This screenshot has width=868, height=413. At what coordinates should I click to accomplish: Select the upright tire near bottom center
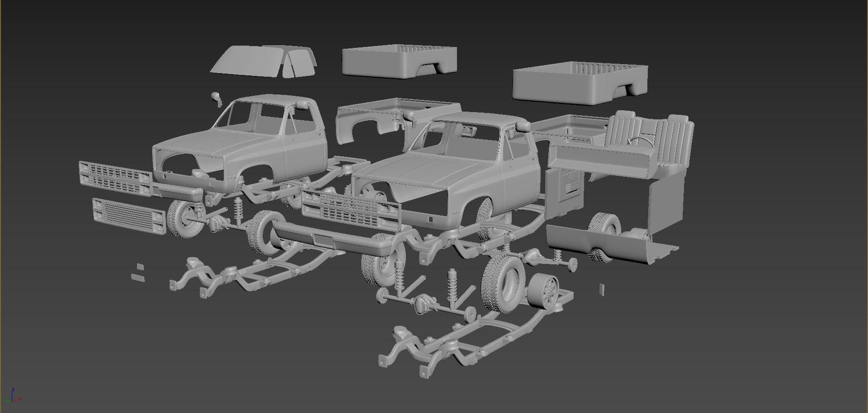(x=504, y=283)
